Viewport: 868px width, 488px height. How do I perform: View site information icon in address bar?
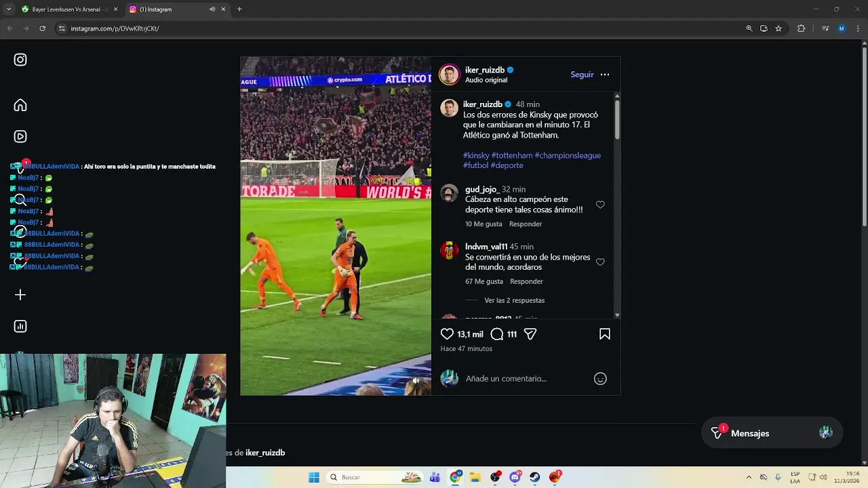[62, 28]
